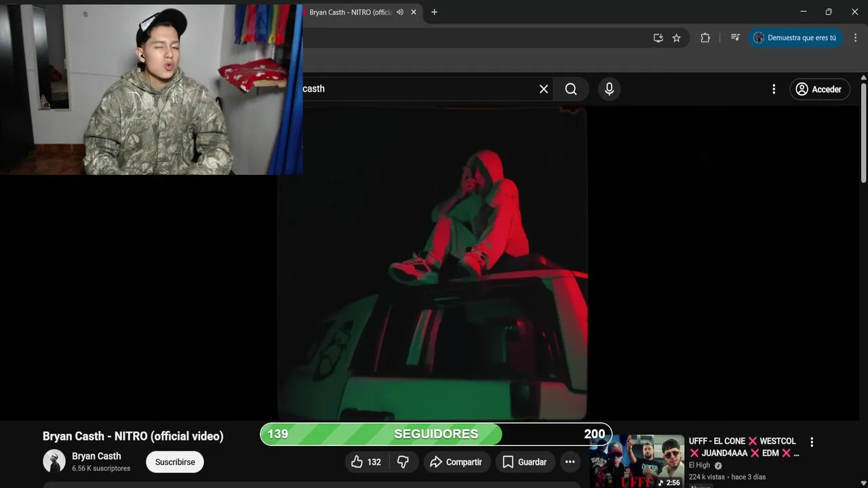The width and height of the screenshot is (868, 488).
Task: Click the SEGUIDORES progress bar overlay
Action: 436,434
